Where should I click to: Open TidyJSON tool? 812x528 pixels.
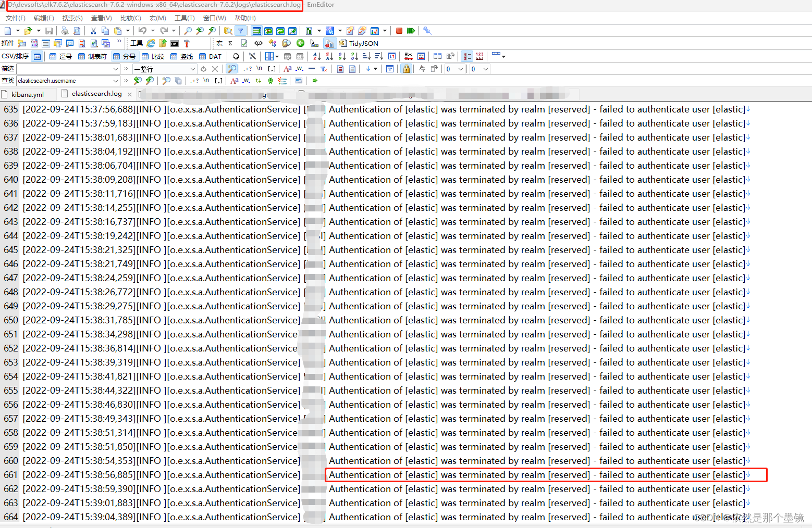tap(359, 43)
